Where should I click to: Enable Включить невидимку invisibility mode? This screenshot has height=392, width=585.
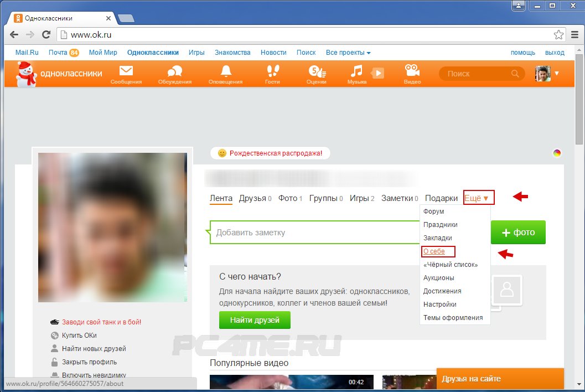coord(94,375)
